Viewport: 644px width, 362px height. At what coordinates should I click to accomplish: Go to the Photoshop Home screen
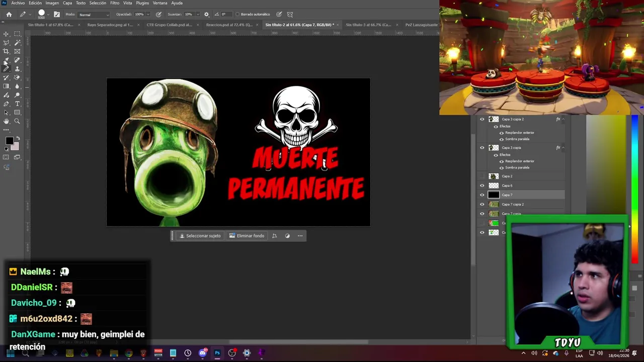tap(9, 14)
